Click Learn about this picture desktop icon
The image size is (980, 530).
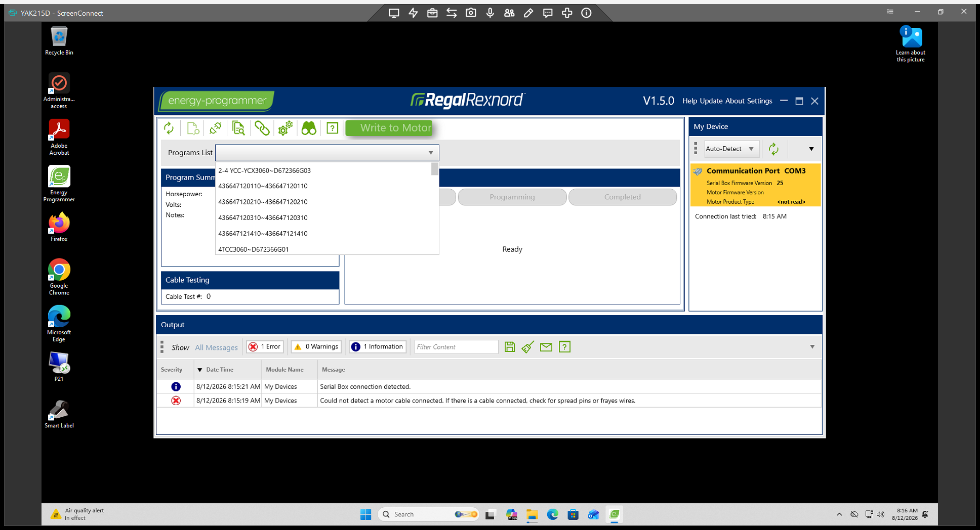[x=911, y=44]
